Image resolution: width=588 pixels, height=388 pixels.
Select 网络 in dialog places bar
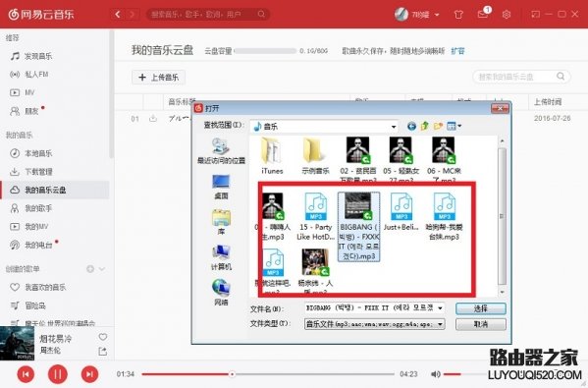tap(221, 293)
